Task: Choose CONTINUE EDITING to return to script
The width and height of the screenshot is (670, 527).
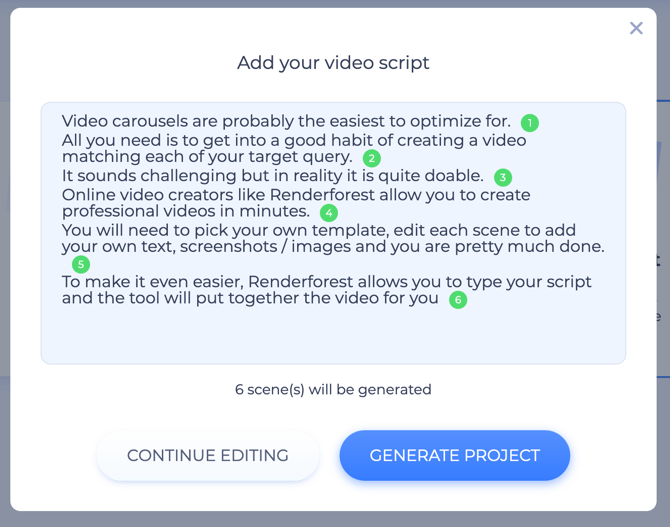Action: point(208,455)
